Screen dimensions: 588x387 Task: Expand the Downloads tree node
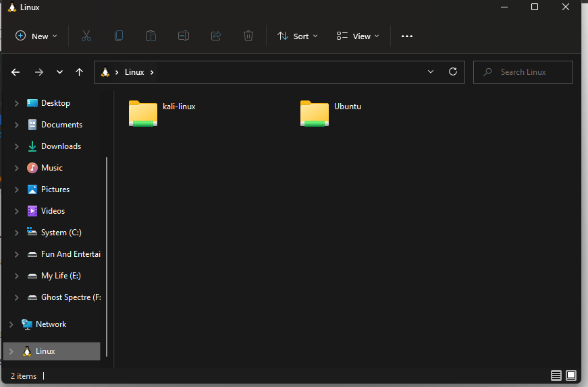tap(16, 146)
